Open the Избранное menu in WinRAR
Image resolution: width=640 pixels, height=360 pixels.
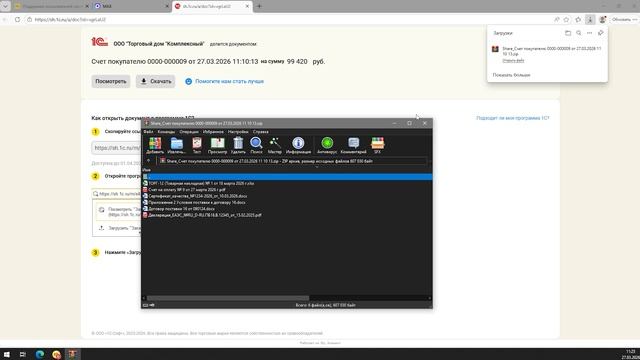[213, 132]
